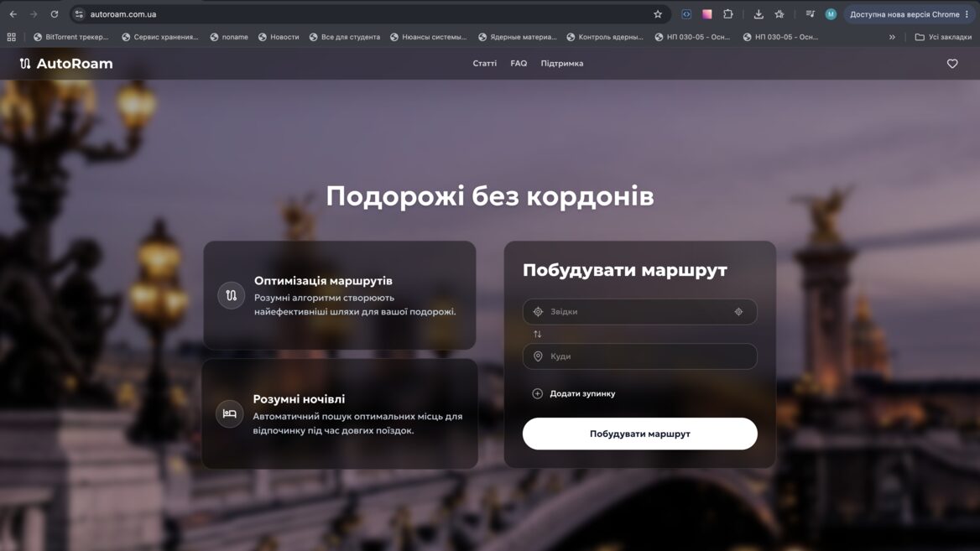Open noname bookmark
The width and height of the screenshot is (980, 551).
(x=229, y=37)
